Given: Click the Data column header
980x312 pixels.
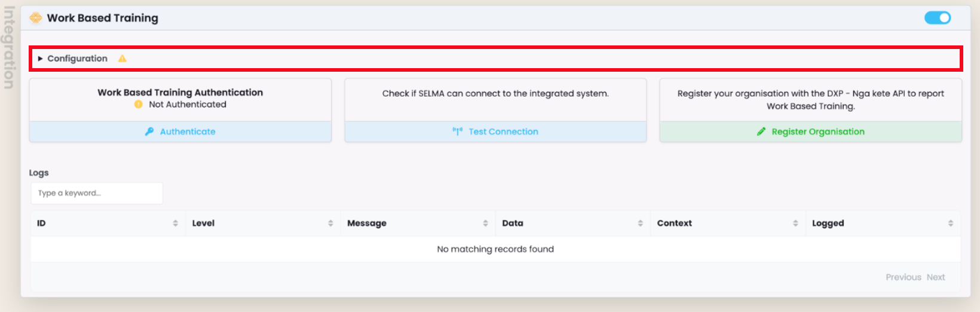Looking at the screenshot, I should [513, 223].
